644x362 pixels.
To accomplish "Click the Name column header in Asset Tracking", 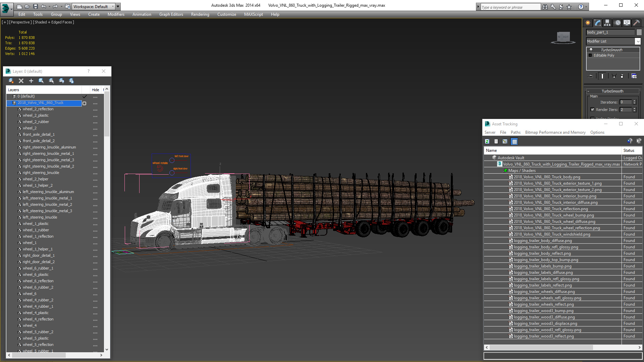I will (x=552, y=150).
